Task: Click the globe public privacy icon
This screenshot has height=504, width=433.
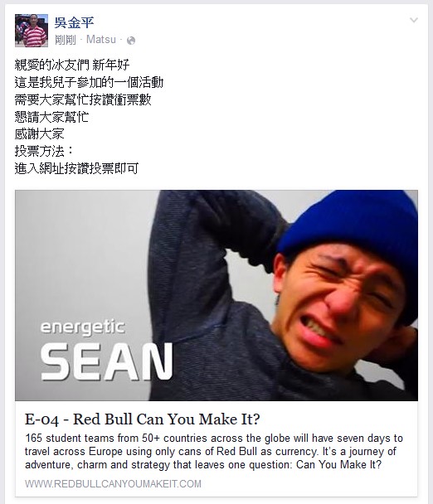Action: [131, 41]
